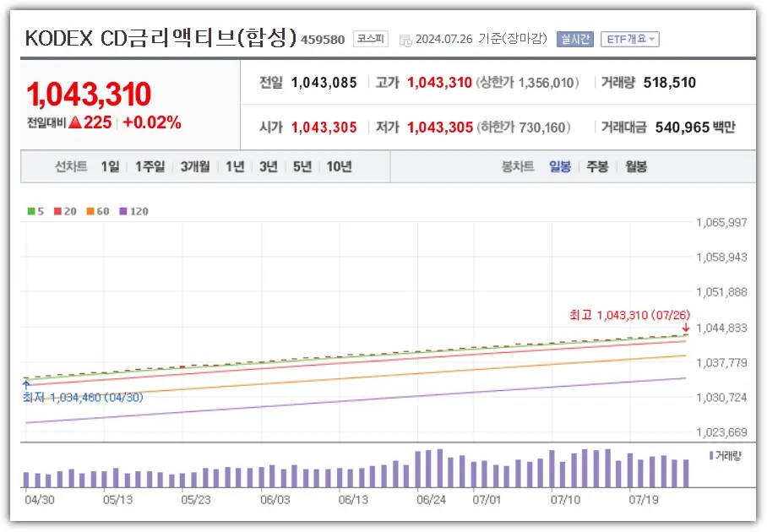The width and height of the screenshot is (767, 532).
Task: Click the green 5-day MA color swatch
Action: coord(30,211)
